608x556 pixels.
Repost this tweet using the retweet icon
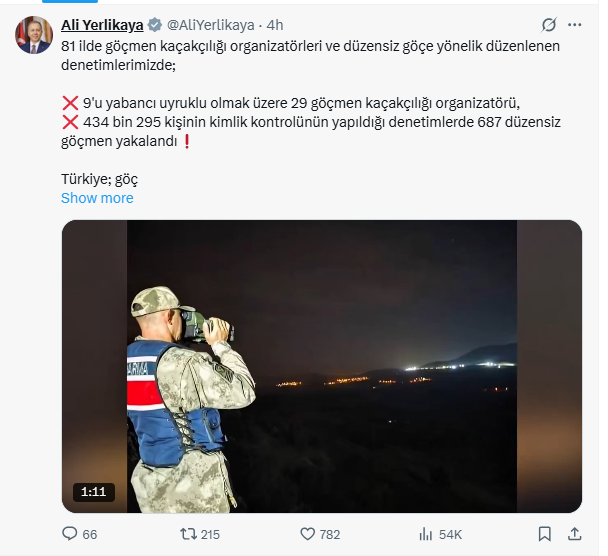click(x=187, y=534)
